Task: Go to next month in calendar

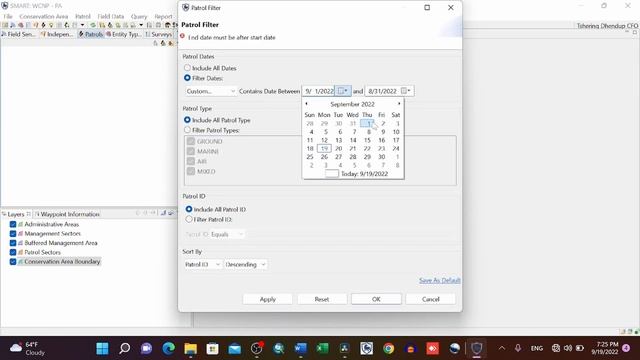Action: click(399, 104)
